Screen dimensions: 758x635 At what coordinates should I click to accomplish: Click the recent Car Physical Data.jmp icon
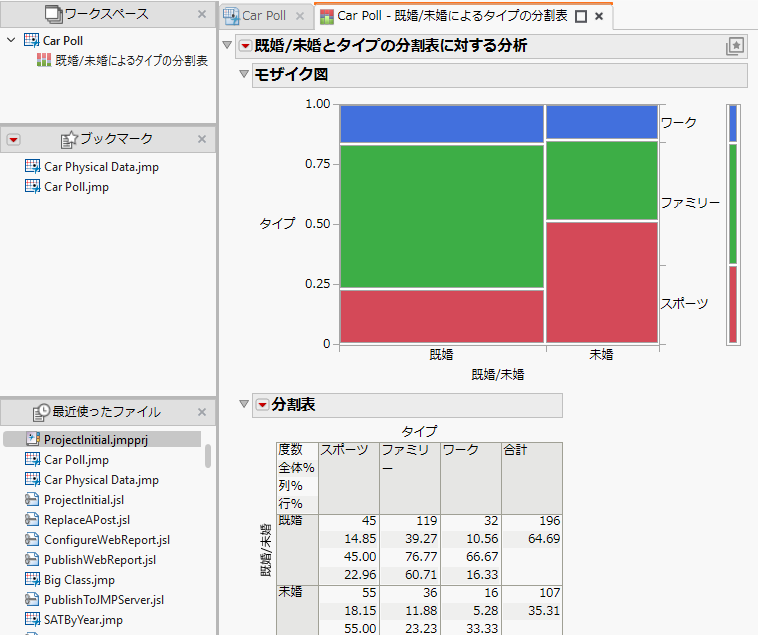(32, 479)
